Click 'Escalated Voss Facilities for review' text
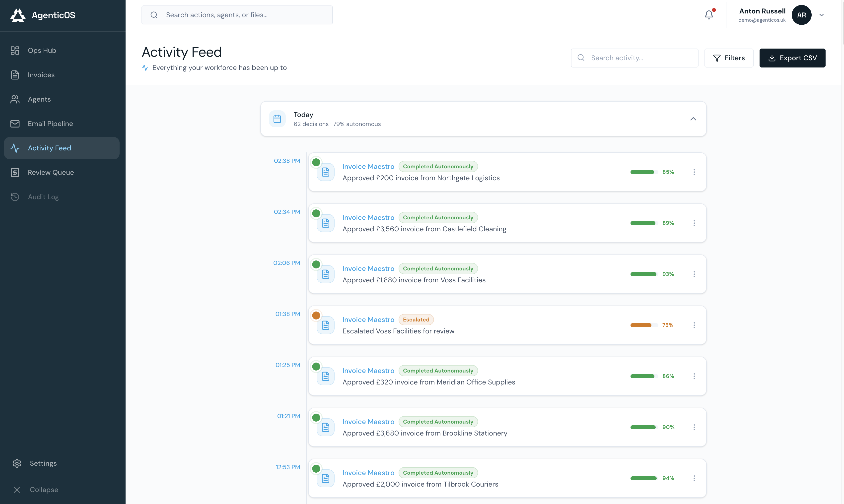 (x=398, y=331)
